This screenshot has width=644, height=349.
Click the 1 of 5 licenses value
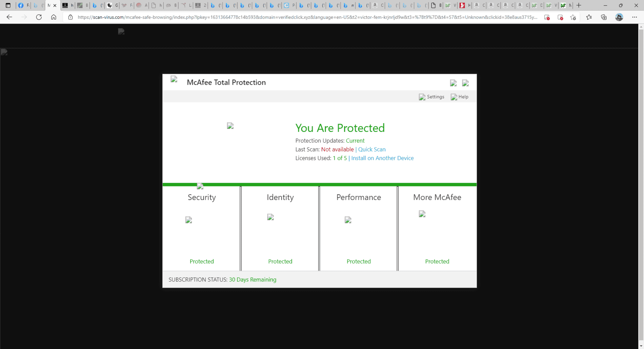point(340,158)
